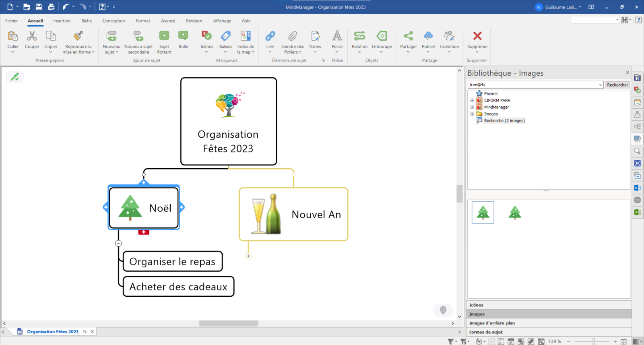Viewport: 644px width, 345px height.
Task: Switch to the Conception ribbon tab
Action: pos(114,21)
